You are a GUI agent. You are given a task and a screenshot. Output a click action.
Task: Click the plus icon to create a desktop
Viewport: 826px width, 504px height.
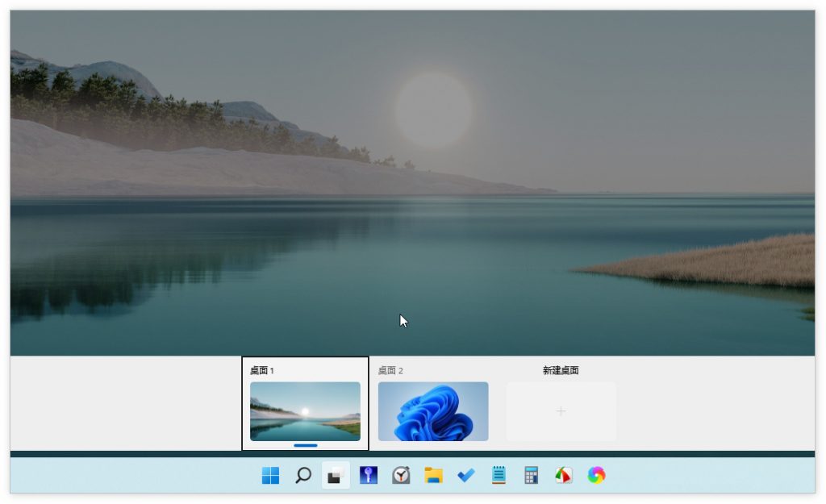(561, 410)
